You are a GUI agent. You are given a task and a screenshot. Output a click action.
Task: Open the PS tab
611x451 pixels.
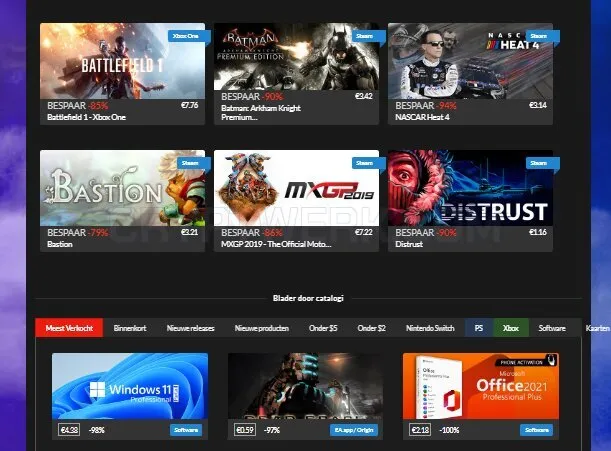pos(479,328)
